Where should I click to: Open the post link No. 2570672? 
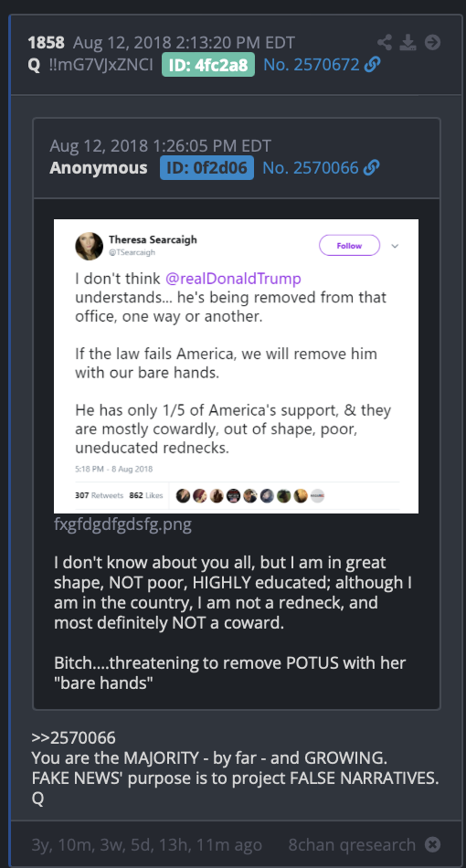pyautogui.click(x=312, y=65)
